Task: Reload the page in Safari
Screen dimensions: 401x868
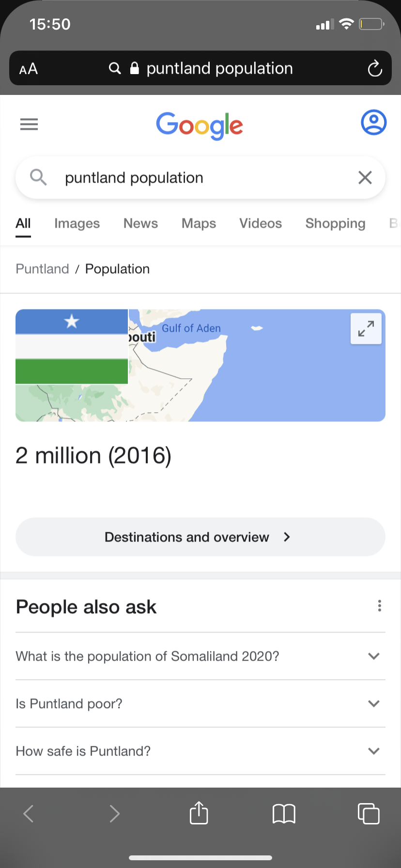Action: click(x=374, y=68)
